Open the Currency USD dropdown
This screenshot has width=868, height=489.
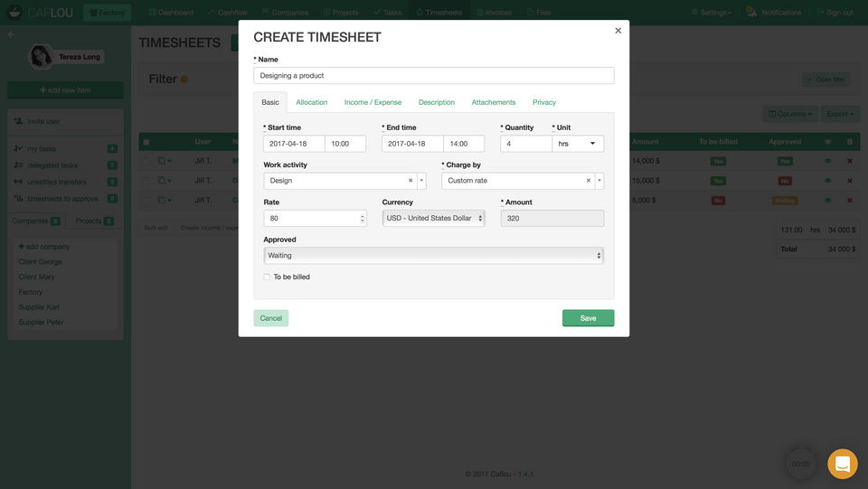tap(433, 219)
